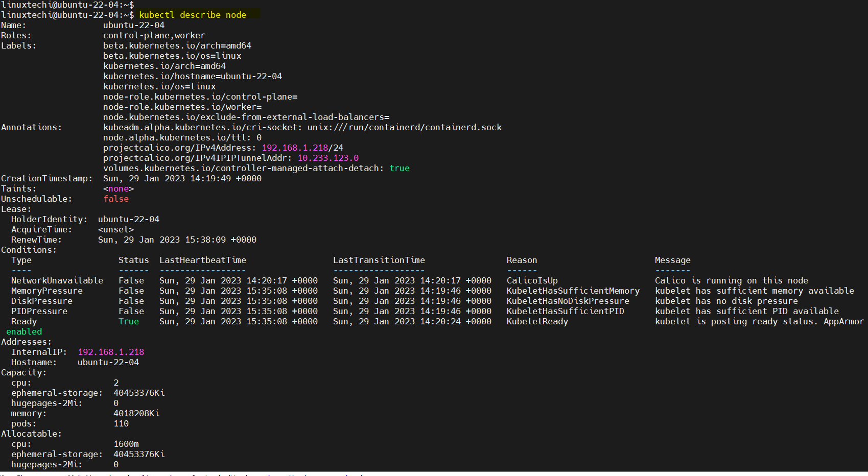
Task: Click the Capacity cpu value '2'
Action: coord(116,383)
